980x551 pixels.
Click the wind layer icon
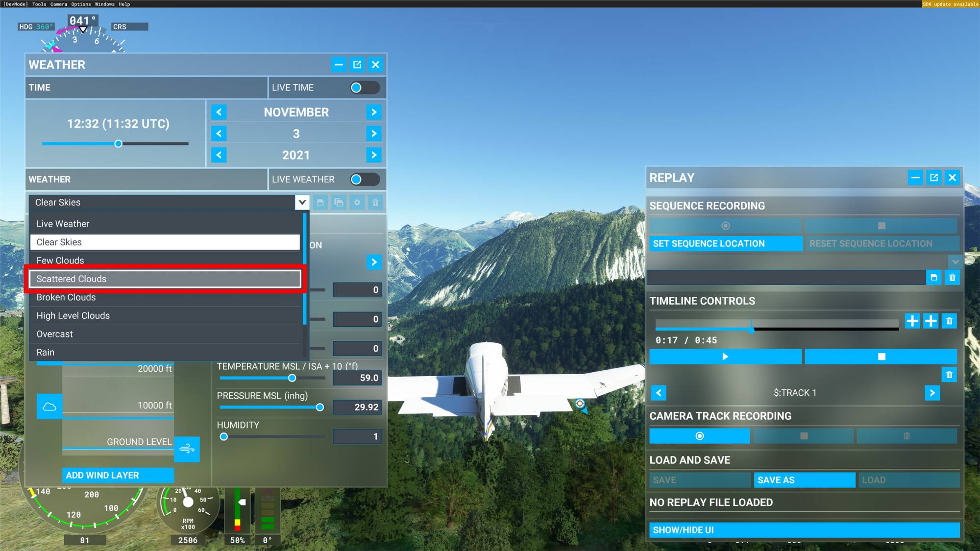[x=187, y=449]
